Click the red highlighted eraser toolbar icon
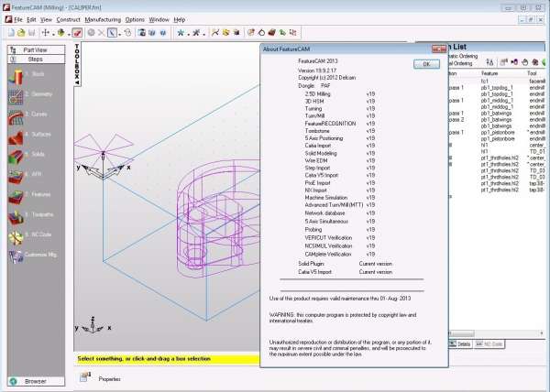This screenshot has width=550, height=392. coord(77,33)
